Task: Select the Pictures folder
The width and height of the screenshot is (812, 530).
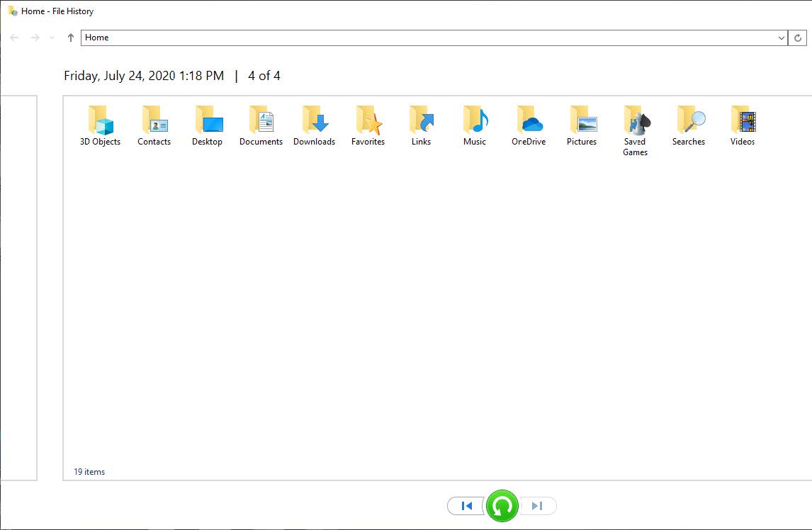Action: (582, 122)
